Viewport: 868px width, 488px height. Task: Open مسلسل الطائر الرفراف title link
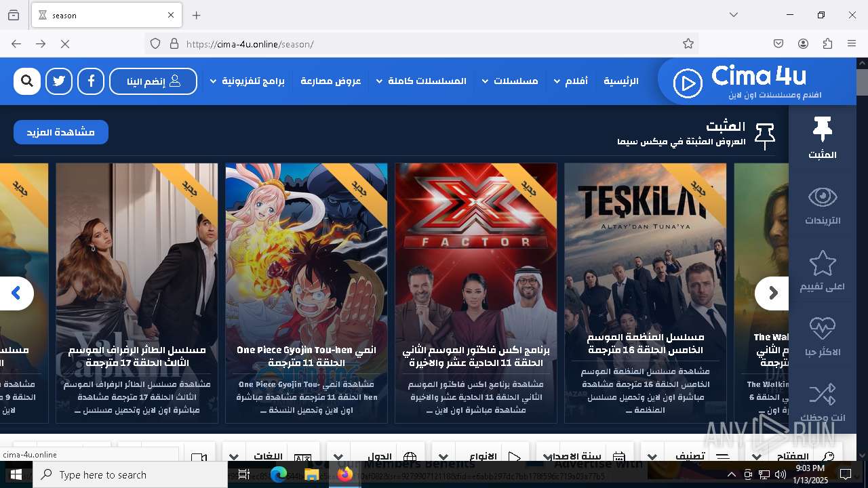pyautogui.click(x=137, y=357)
